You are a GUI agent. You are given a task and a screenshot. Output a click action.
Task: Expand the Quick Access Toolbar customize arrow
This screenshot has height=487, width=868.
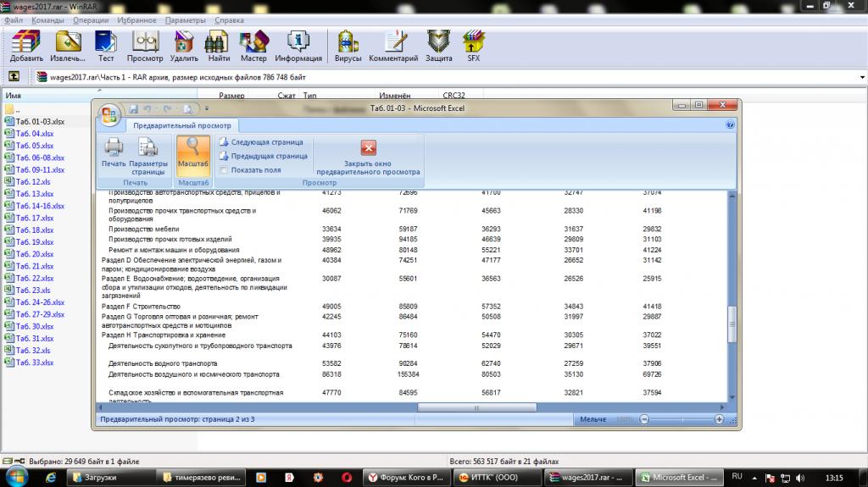[207, 108]
